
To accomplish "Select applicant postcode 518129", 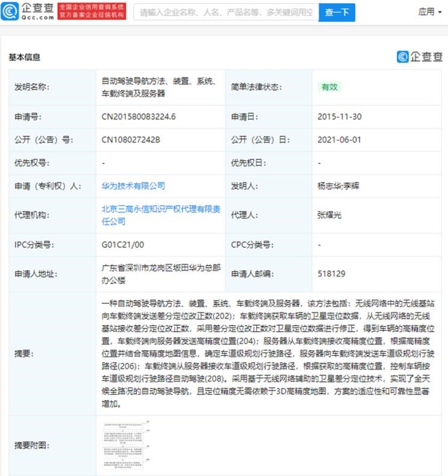I will (x=331, y=274).
